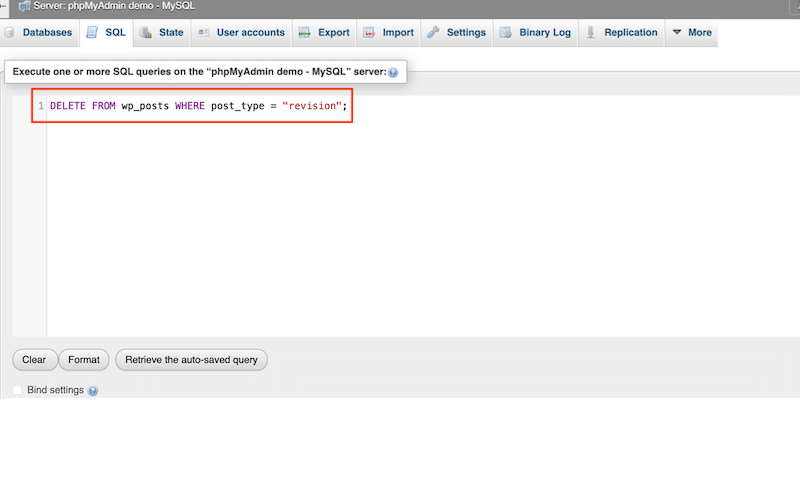Open help icon beside SQL queries heading
Screen dimensions: 800x501
click(x=393, y=72)
